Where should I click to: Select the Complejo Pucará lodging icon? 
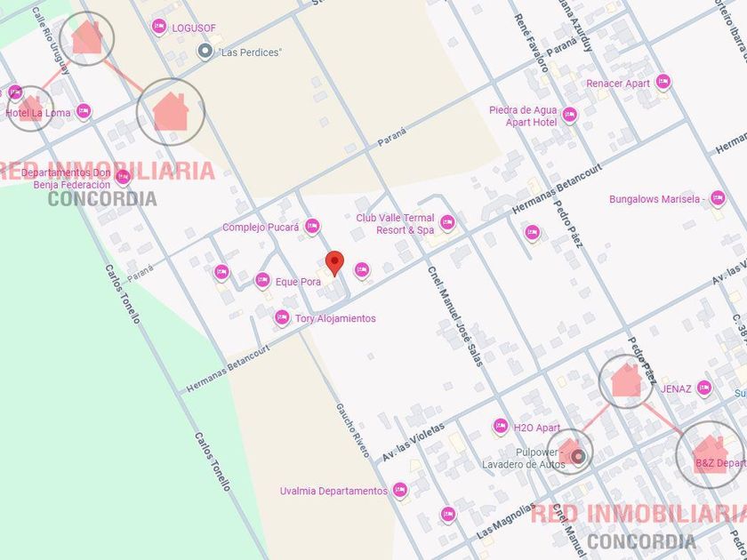(x=312, y=226)
